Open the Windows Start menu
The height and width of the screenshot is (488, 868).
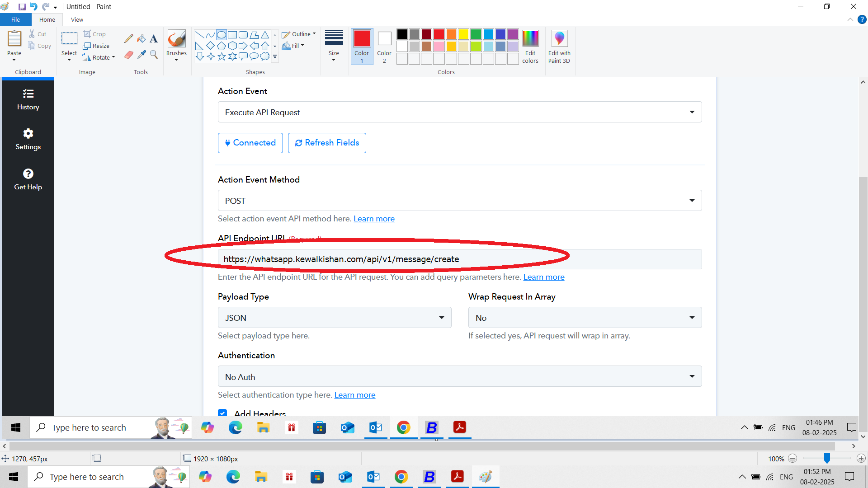click(14, 477)
